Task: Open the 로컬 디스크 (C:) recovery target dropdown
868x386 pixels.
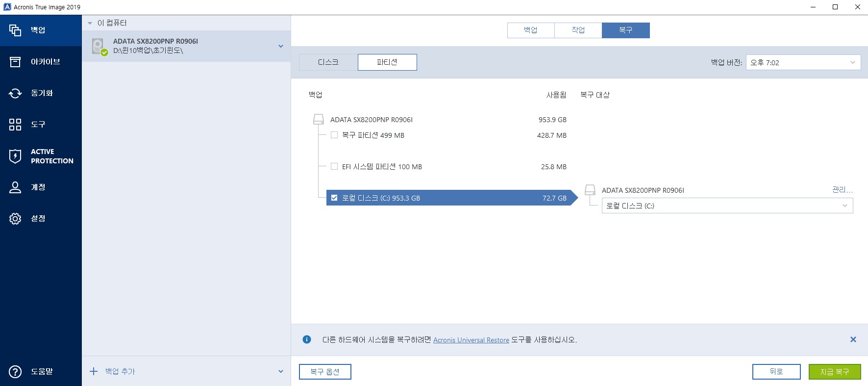Action: coord(727,206)
